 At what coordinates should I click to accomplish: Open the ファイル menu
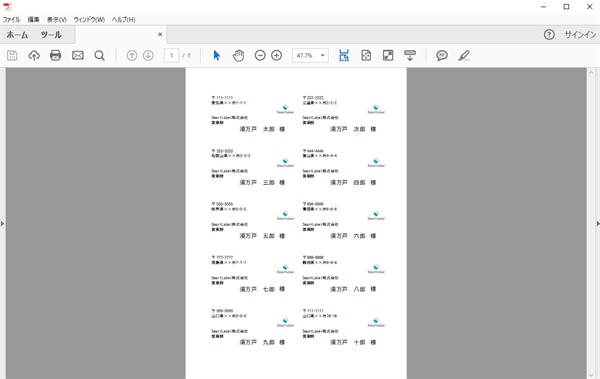tap(11, 20)
